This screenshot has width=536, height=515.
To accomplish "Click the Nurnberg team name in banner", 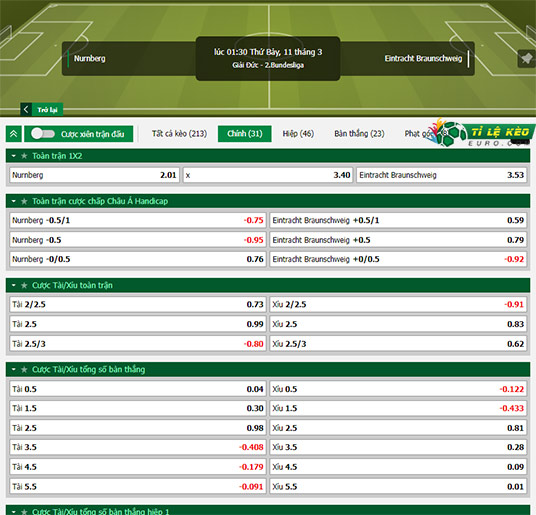I will click(x=90, y=58).
